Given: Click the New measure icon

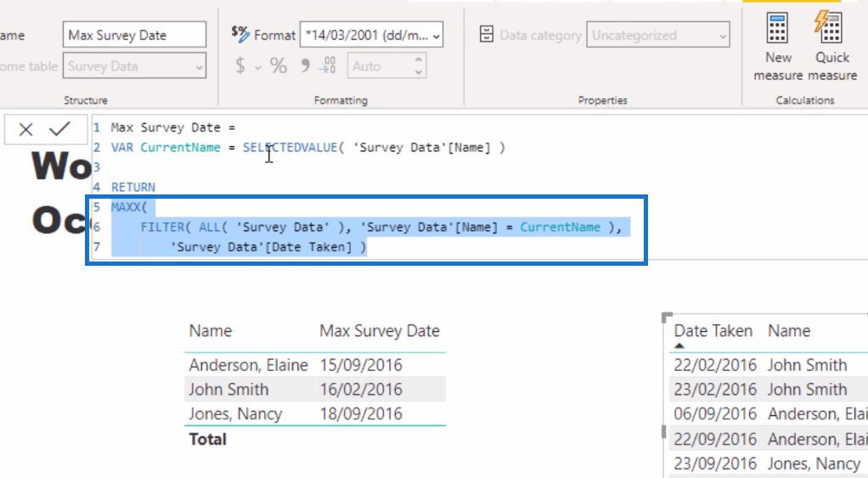Looking at the screenshot, I should point(777,28).
